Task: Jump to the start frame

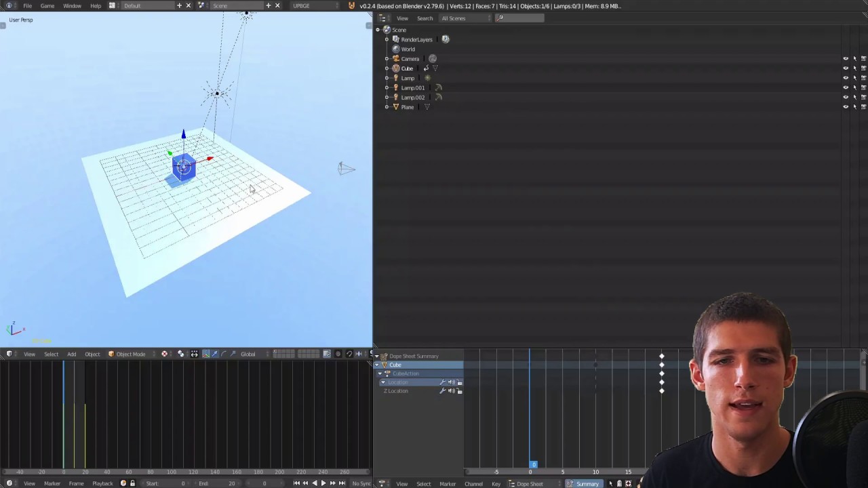Action: tap(296, 483)
